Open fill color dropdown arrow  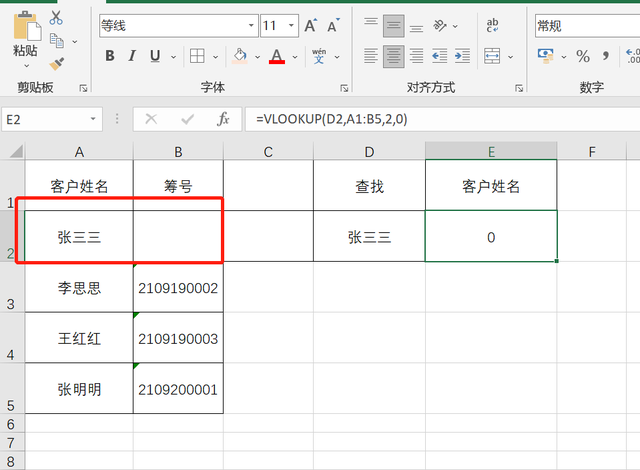click(x=258, y=57)
